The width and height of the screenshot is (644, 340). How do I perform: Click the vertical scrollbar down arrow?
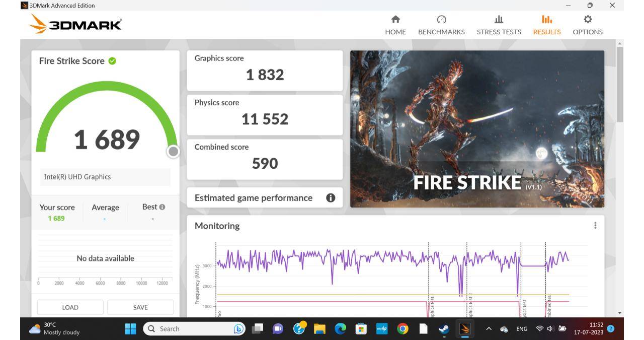click(x=619, y=313)
